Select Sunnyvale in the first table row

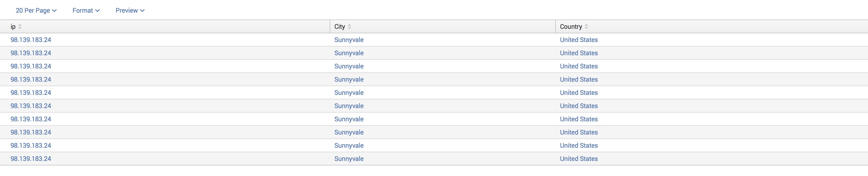[349, 40]
